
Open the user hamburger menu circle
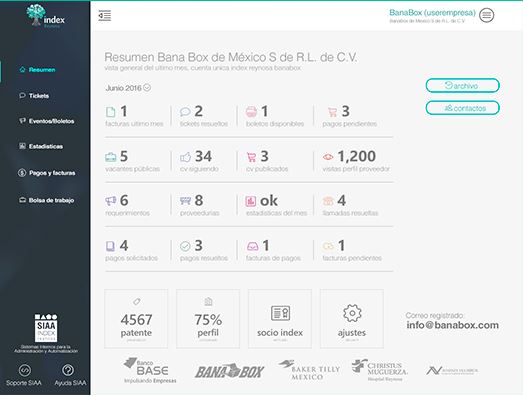(x=487, y=15)
